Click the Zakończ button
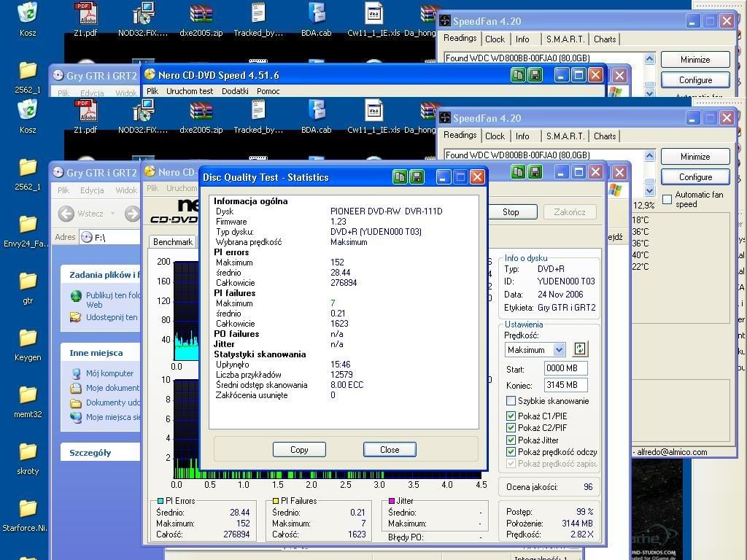This screenshot has height=560, width=747. tap(569, 212)
